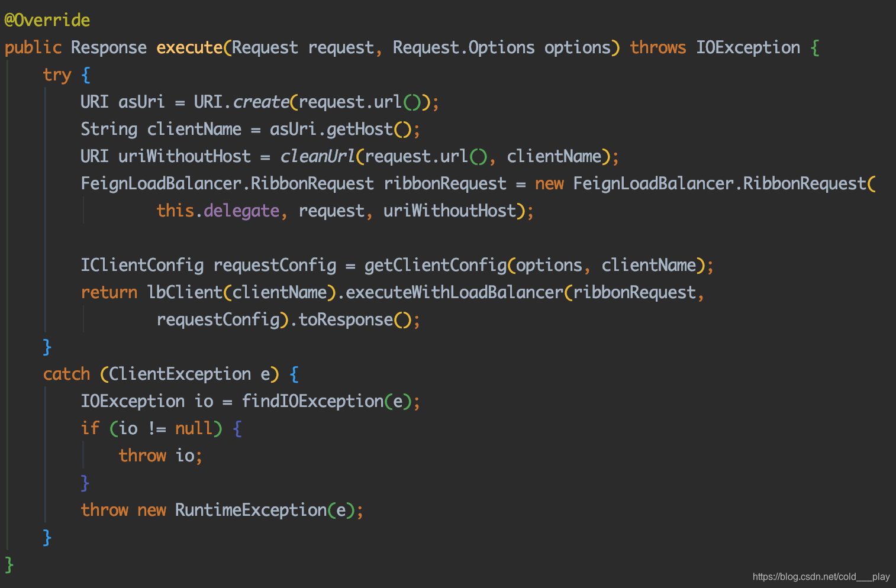The width and height of the screenshot is (896, 588).
Task: Click the @Override annotation
Action: (47, 21)
